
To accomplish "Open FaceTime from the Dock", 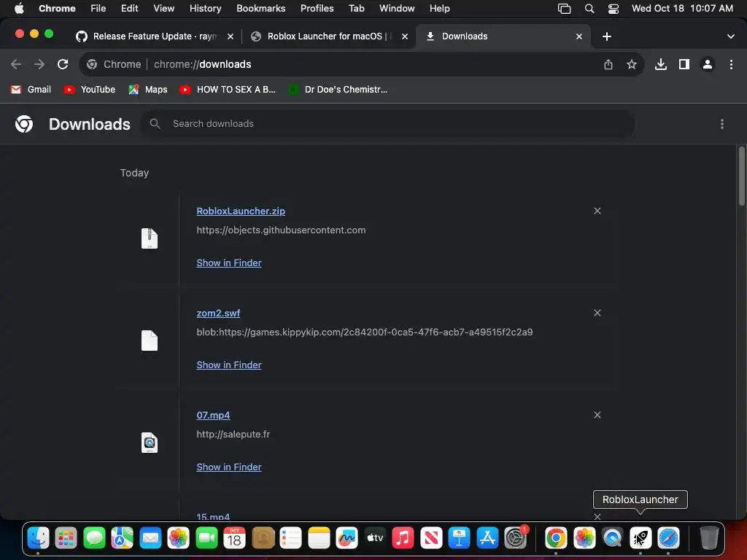I will click(206, 538).
